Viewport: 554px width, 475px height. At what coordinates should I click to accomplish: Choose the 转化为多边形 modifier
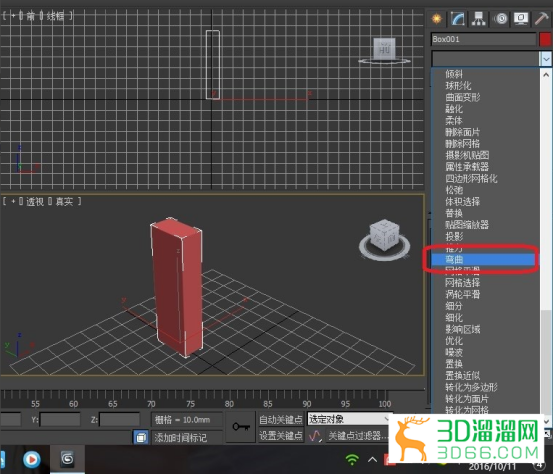pyautogui.click(x=471, y=387)
